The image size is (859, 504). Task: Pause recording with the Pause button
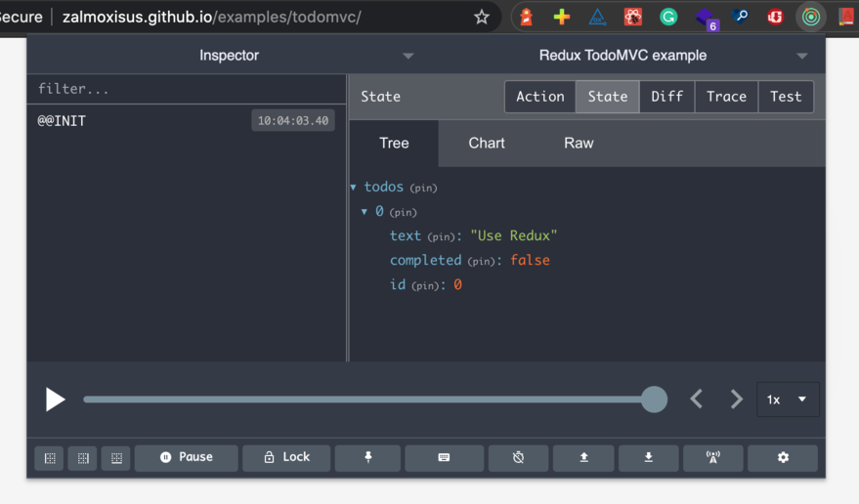(x=187, y=457)
